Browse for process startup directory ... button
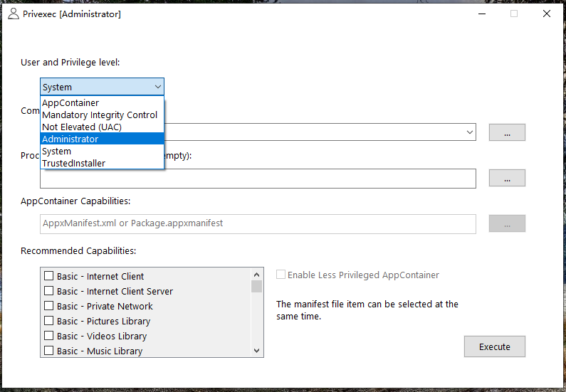 507,178
